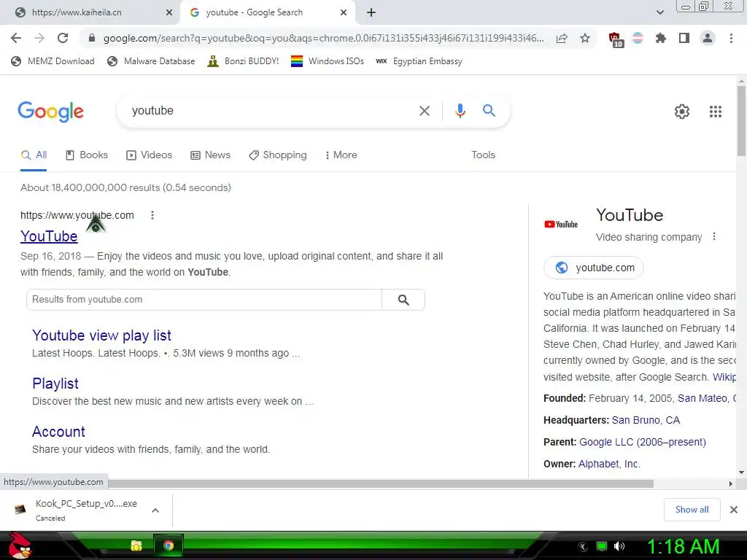Open the Chrome profile avatar
Viewport: 747px width, 560px height.
coord(708,38)
